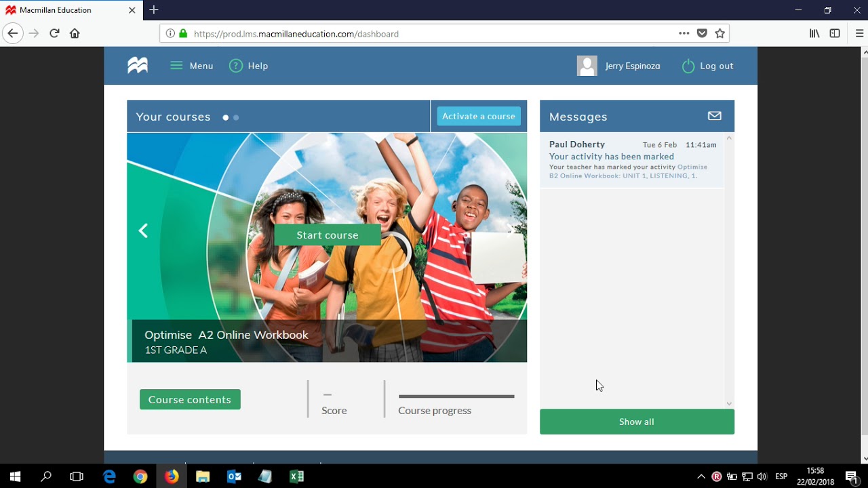Click Show all messages button

[x=637, y=422]
